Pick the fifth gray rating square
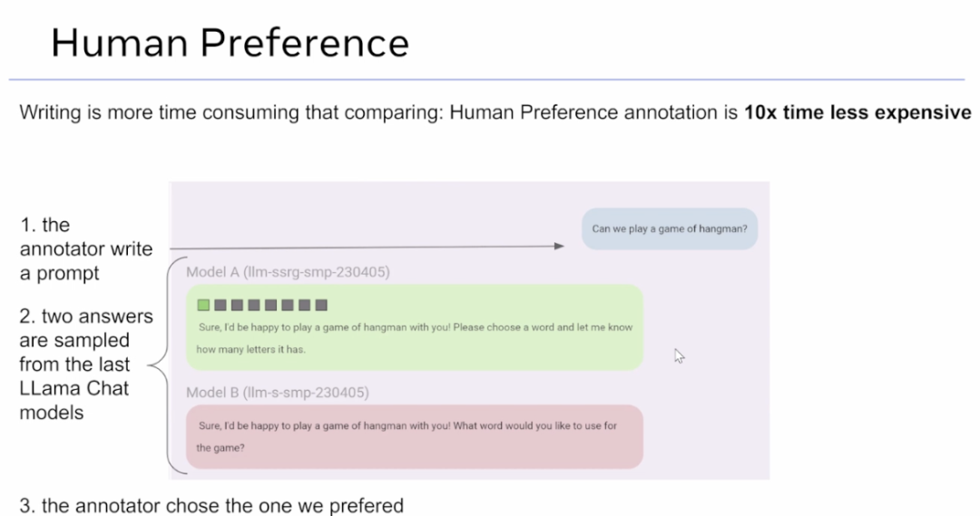Viewport: 980px width, 516px height. (271, 306)
